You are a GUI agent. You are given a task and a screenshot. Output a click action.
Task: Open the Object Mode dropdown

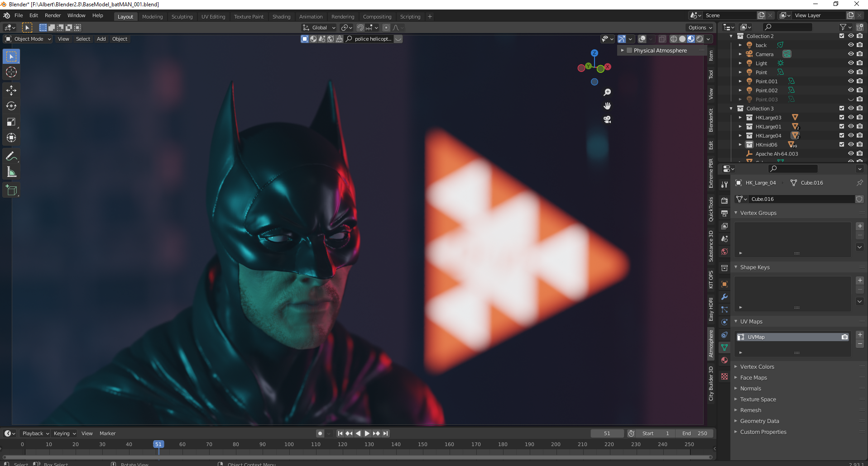pos(28,39)
